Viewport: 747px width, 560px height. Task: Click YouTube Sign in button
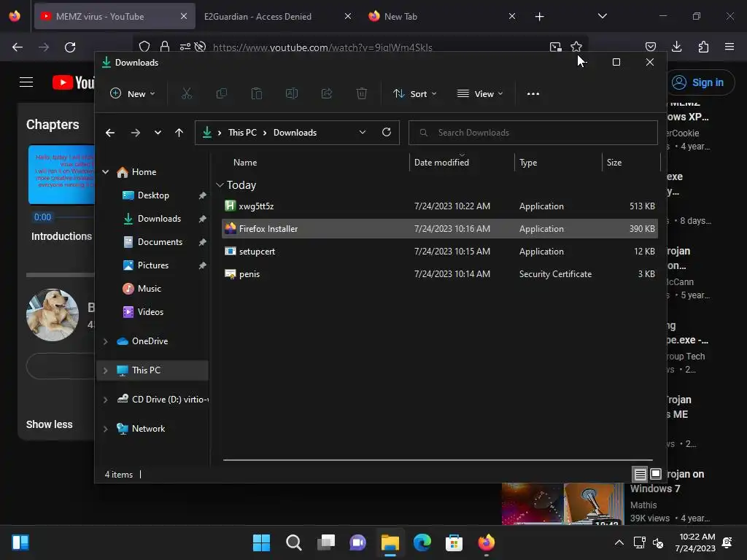pyautogui.click(x=699, y=82)
